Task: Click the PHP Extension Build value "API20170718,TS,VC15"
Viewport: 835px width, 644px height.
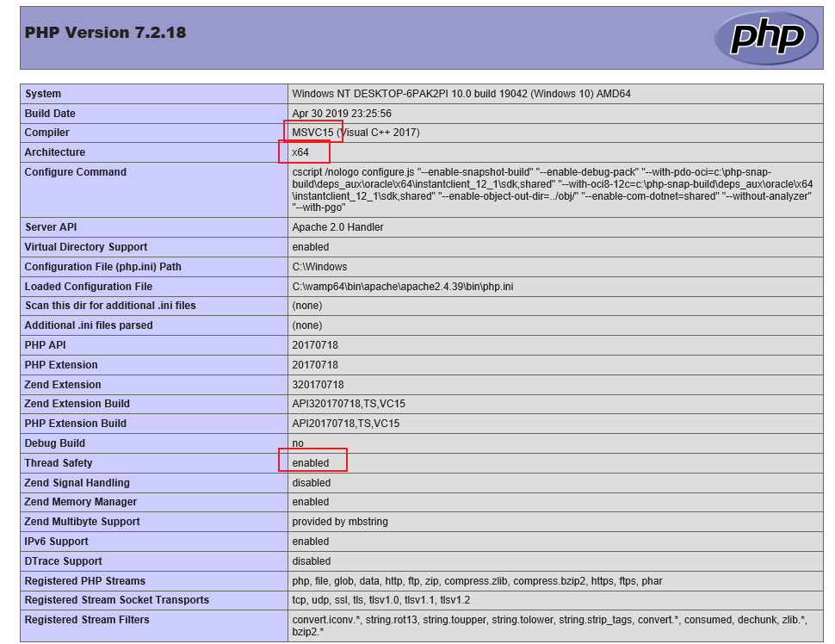Action: click(x=346, y=424)
